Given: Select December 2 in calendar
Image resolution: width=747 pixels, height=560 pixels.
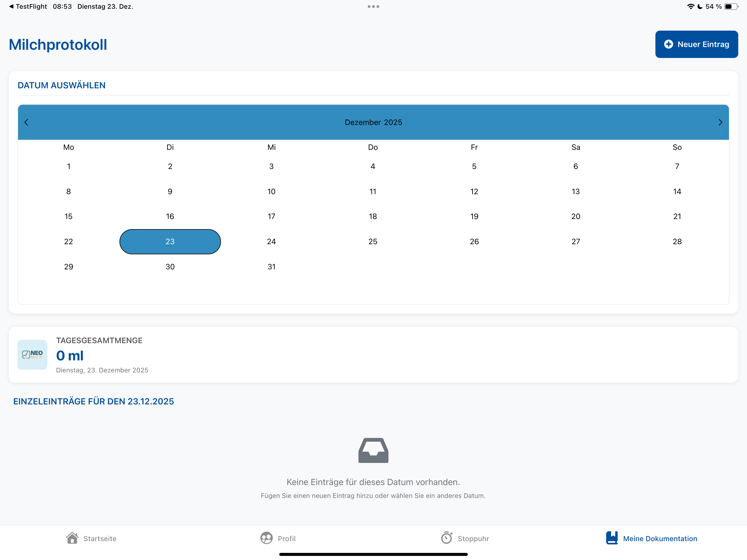Looking at the screenshot, I should 170,166.
